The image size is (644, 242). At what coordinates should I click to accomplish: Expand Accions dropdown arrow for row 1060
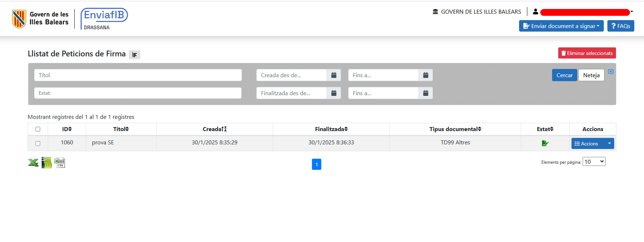[609, 143]
